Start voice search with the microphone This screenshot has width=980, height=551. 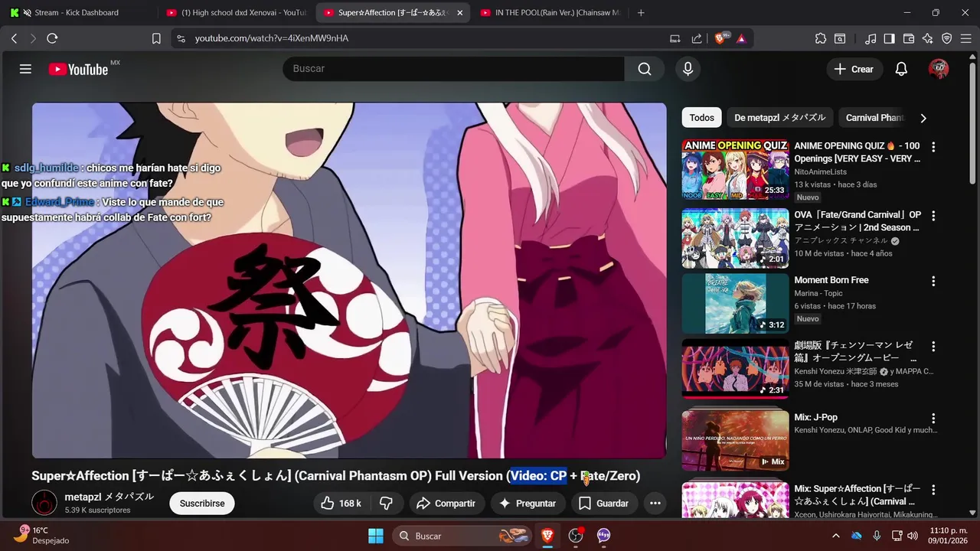coord(688,69)
